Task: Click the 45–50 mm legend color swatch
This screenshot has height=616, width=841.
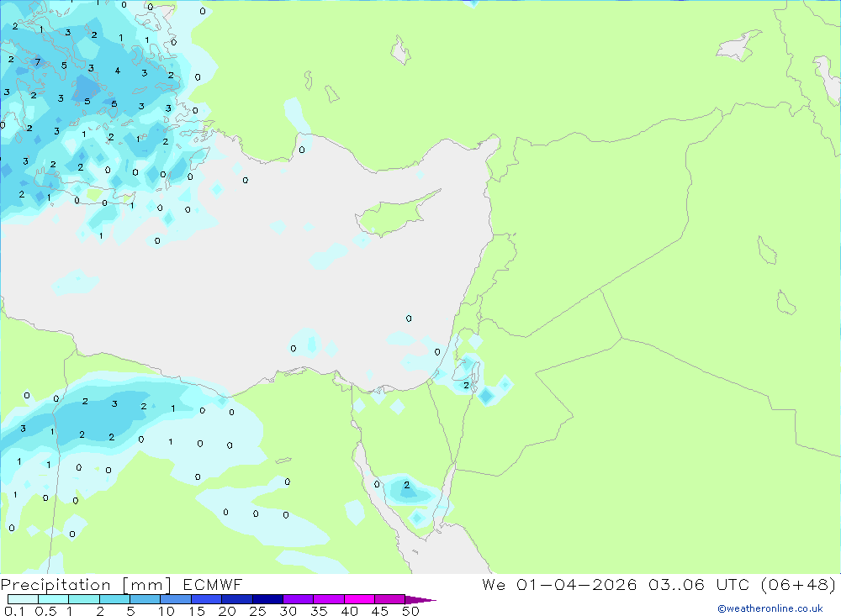Action: 390,599
